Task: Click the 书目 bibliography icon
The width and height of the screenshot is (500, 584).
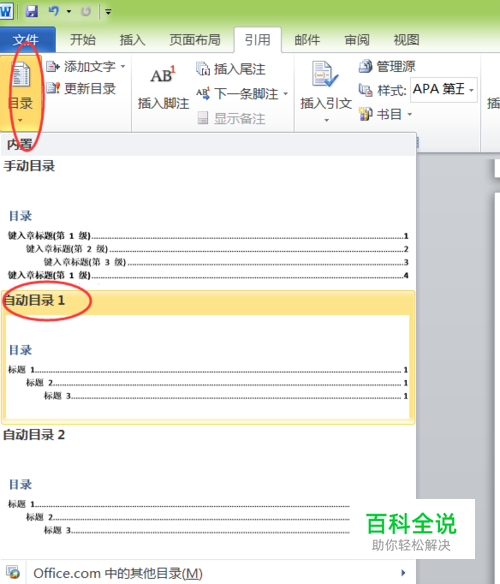Action: click(x=365, y=114)
